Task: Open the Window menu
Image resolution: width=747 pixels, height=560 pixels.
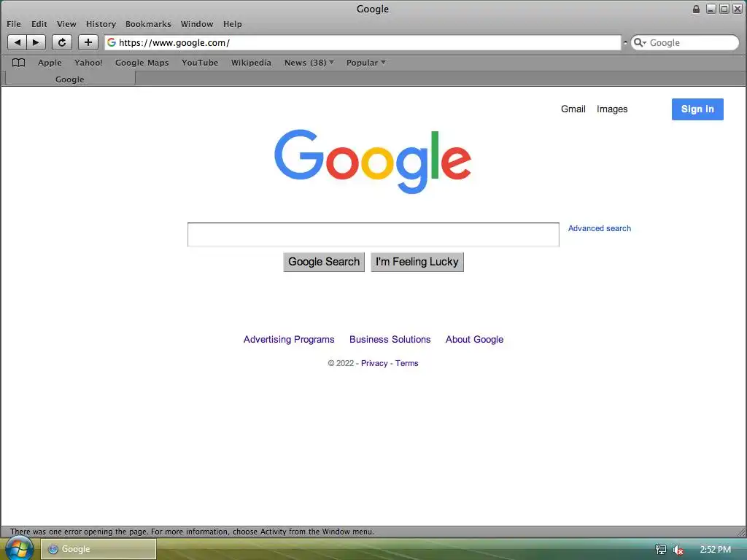Action: pyautogui.click(x=197, y=24)
